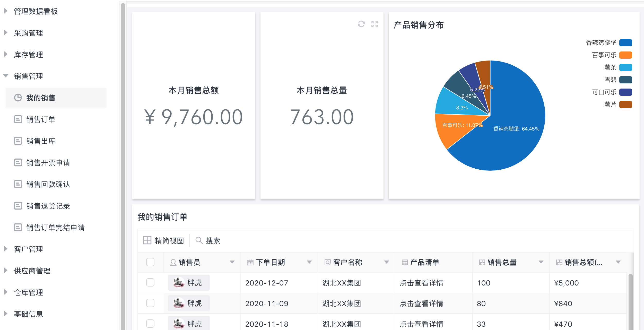Click 胖虎 avatar in the 2020-11-18 row
Image resolution: width=644 pixels, height=330 pixels.
click(179, 324)
